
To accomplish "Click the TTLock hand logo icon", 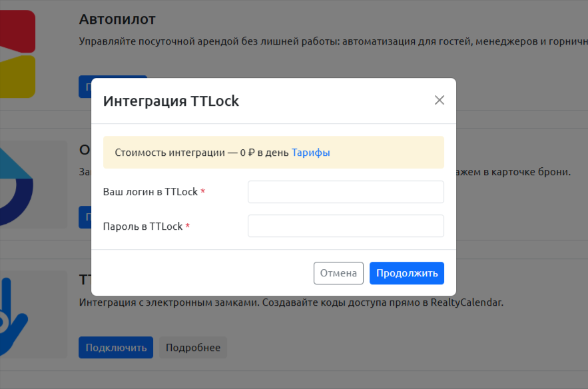I will [x=13, y=316].
